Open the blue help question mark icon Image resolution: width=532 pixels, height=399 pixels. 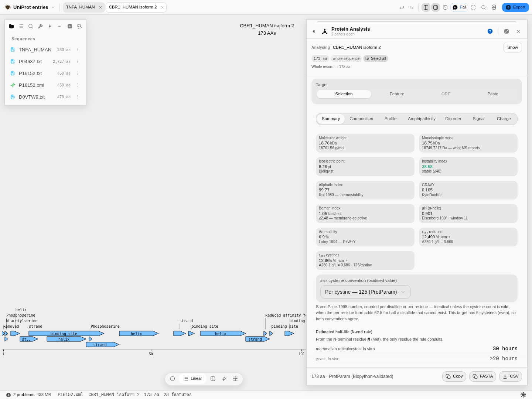click(490, 31)
